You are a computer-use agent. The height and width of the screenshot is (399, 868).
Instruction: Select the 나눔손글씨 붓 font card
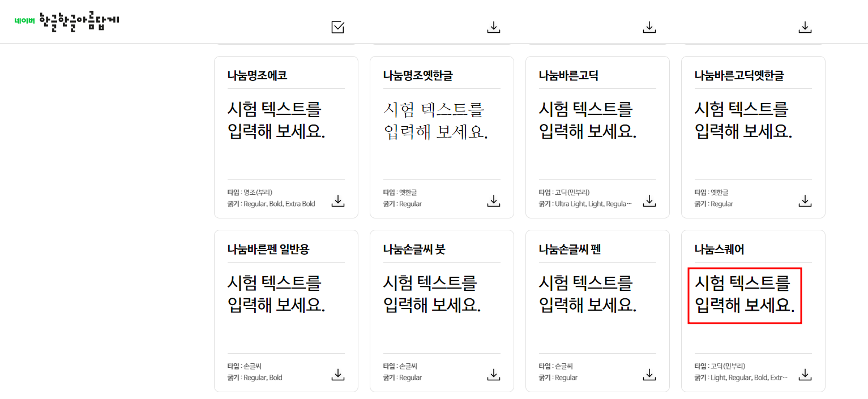point(442,310)
